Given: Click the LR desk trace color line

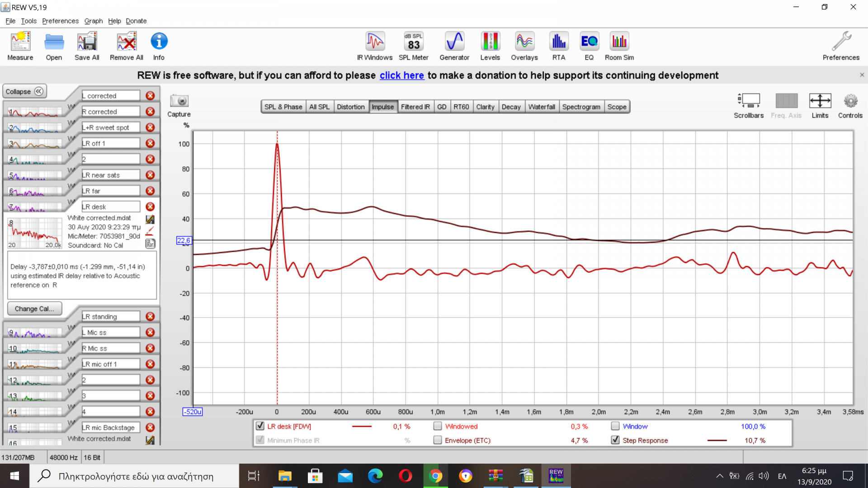Looking at the screenshot, I should 362,427.
